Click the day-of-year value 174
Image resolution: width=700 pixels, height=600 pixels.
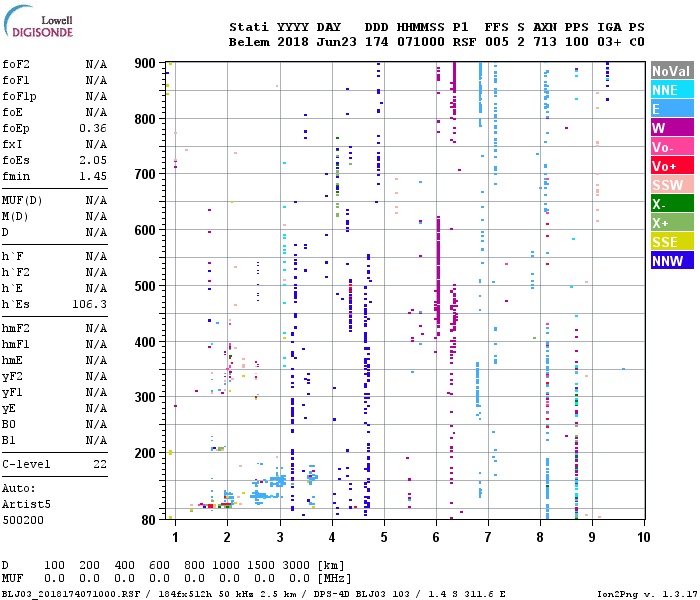376,42
